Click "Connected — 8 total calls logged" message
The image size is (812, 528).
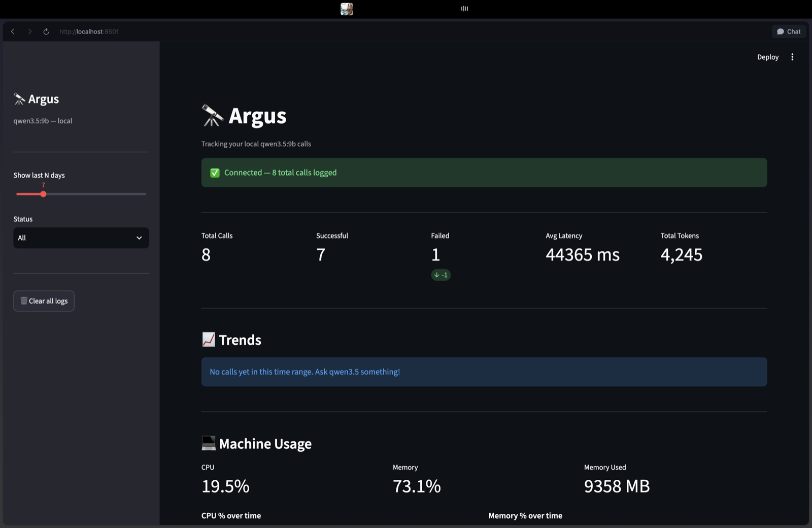click(x=281, y=173)
